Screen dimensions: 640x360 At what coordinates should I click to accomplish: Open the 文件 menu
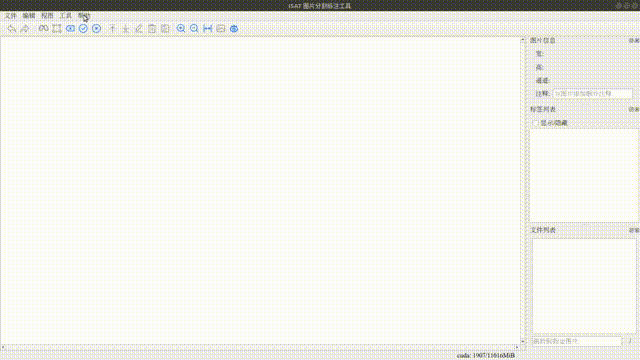tap(11, 16)
